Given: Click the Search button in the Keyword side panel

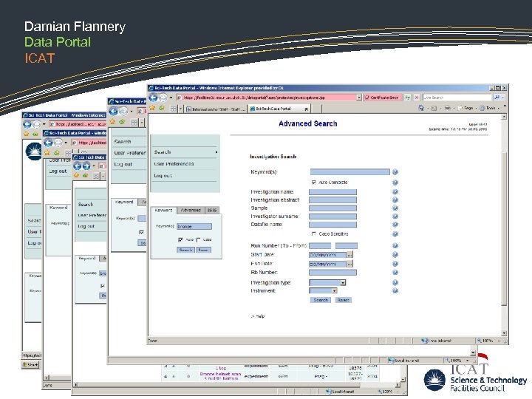Looking at the screenshot, I should [185, 250].
